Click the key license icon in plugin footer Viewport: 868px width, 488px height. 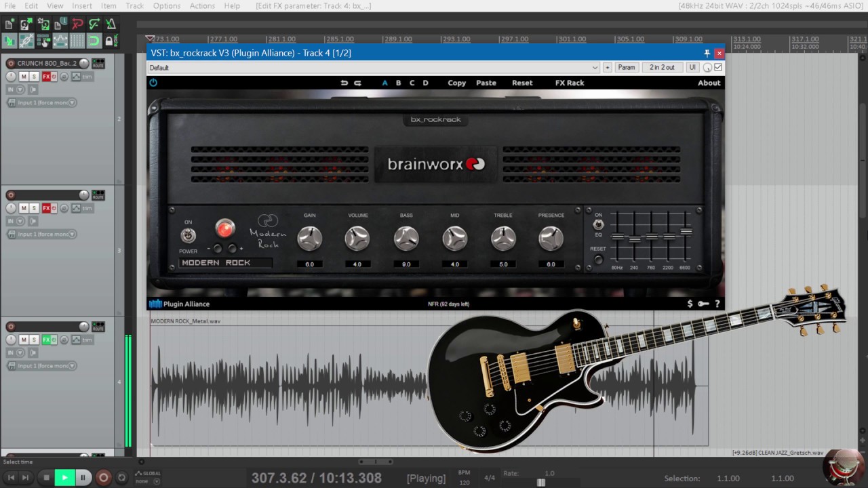tap(703, 304)
